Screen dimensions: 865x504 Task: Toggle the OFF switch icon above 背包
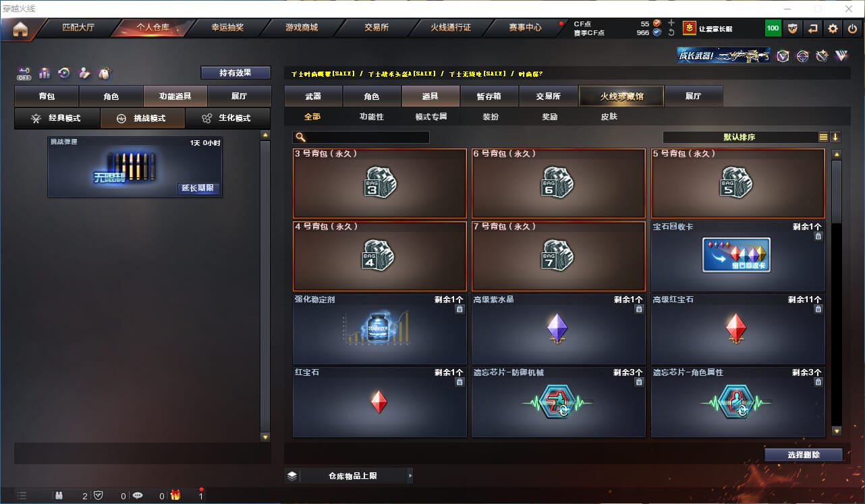click(x=24, y=73)
